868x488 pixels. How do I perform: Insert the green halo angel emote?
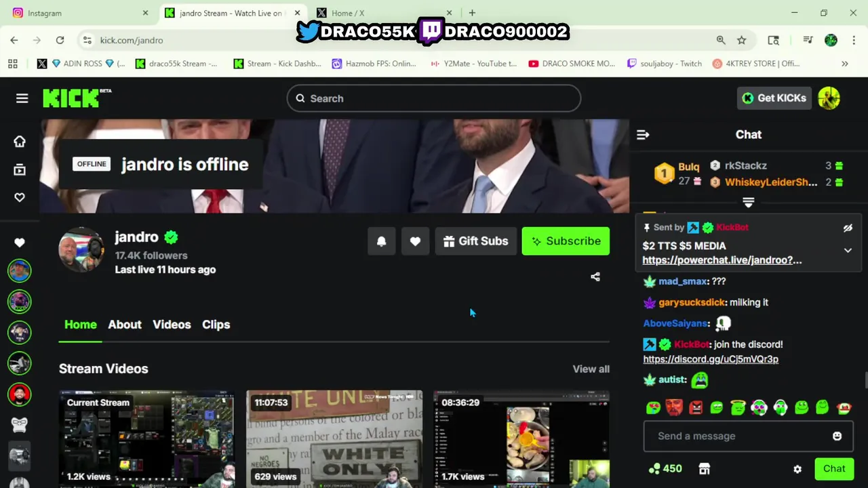(x=738, y=407)
